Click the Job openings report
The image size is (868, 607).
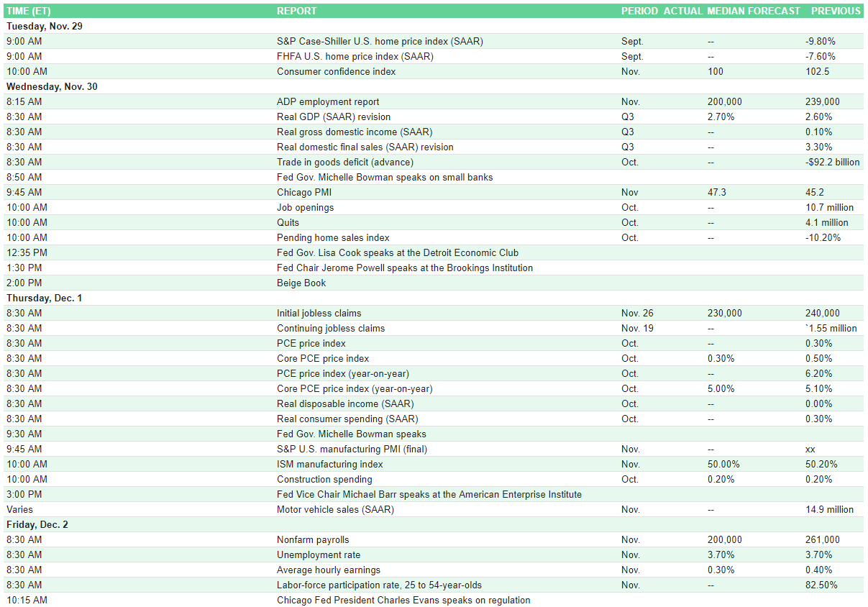[x=305, y=207]
